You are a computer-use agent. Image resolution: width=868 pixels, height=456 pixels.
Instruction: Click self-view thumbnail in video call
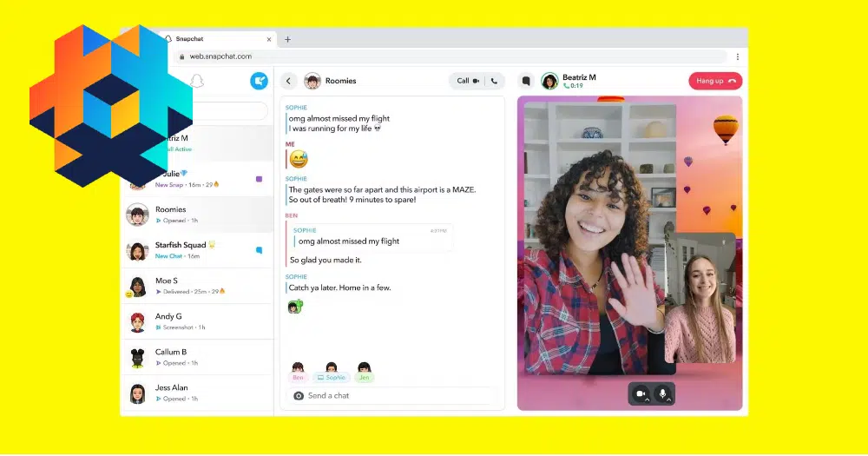click(700, 299)
